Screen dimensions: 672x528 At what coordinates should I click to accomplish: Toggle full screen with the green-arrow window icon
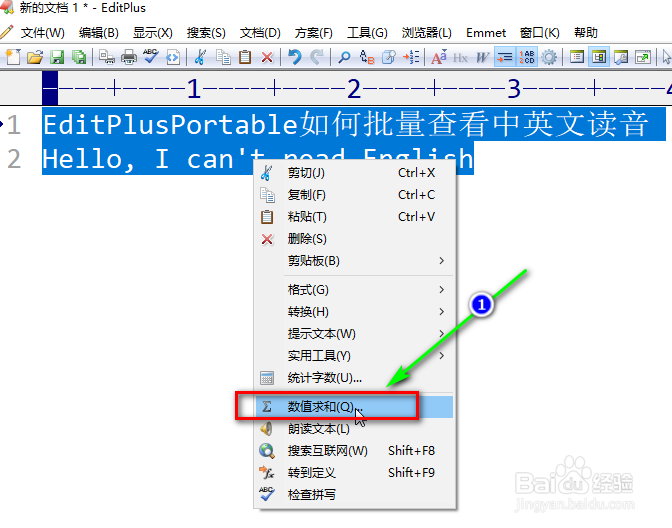643,57
